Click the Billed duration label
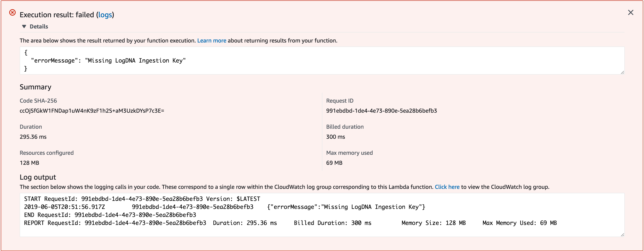 345,127
